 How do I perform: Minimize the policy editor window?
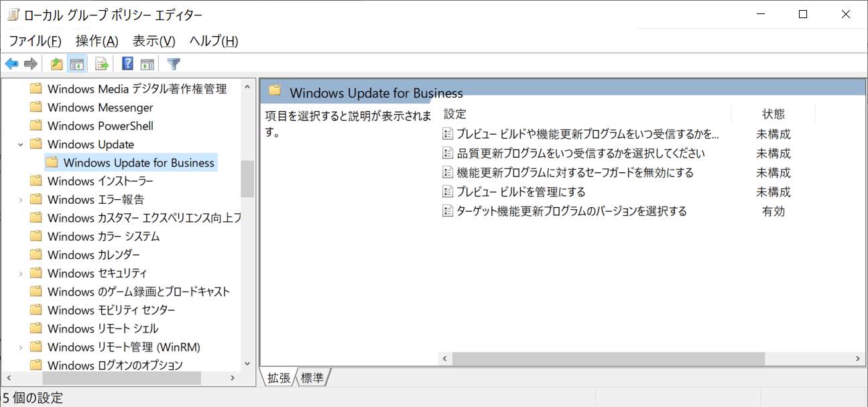coord(761,14)
